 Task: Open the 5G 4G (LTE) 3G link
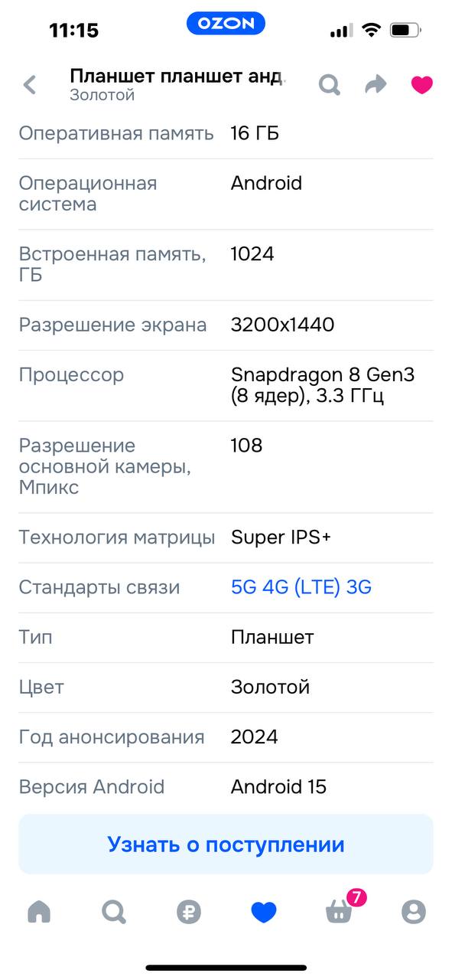click(301, 587)
